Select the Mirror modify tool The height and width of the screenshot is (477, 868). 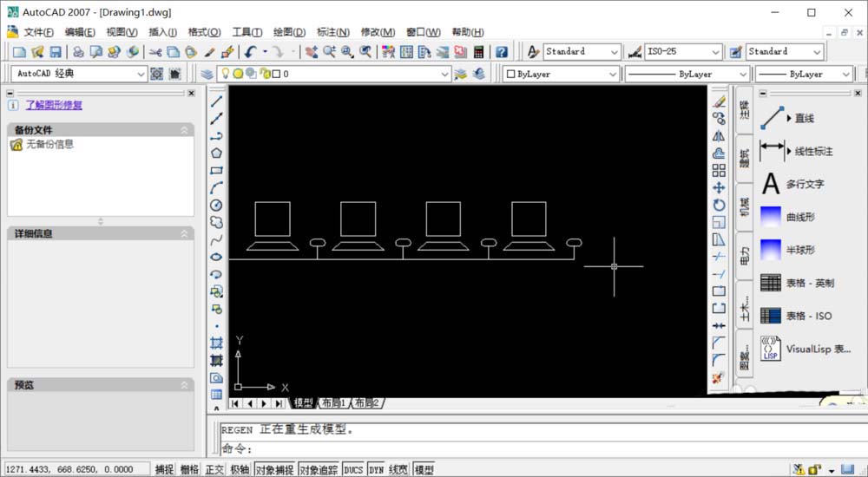pos(719,135)
